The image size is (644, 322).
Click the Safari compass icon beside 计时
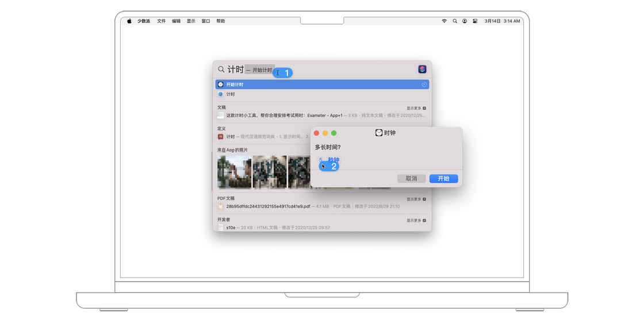click(221, 94)
